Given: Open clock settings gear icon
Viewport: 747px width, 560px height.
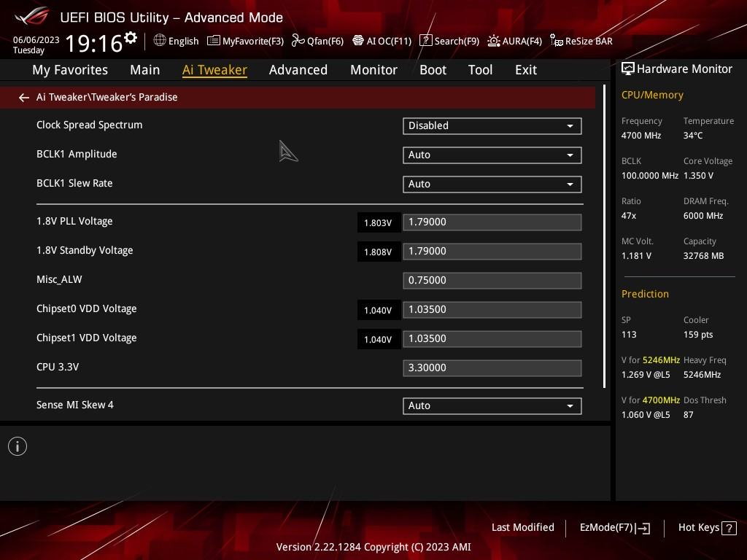Looking at the screenshot, I should (x=131, y=37).
